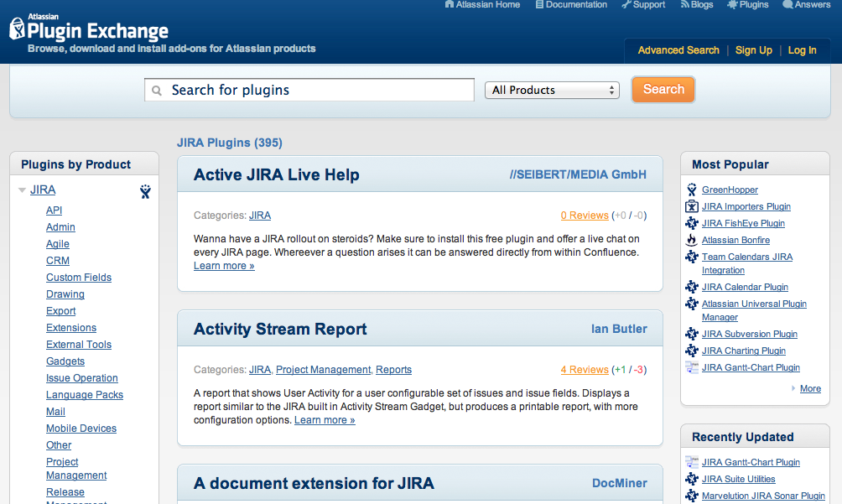Screen dimensions: 842x504
Task: Click the magnifier icon in search field
Action: tap(157, 91)
